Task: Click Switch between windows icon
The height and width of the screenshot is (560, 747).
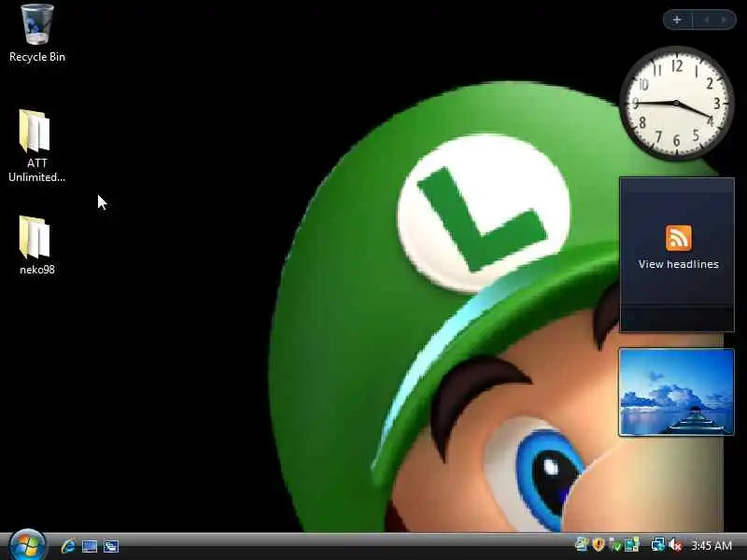Action: click(x=111, y=546)
